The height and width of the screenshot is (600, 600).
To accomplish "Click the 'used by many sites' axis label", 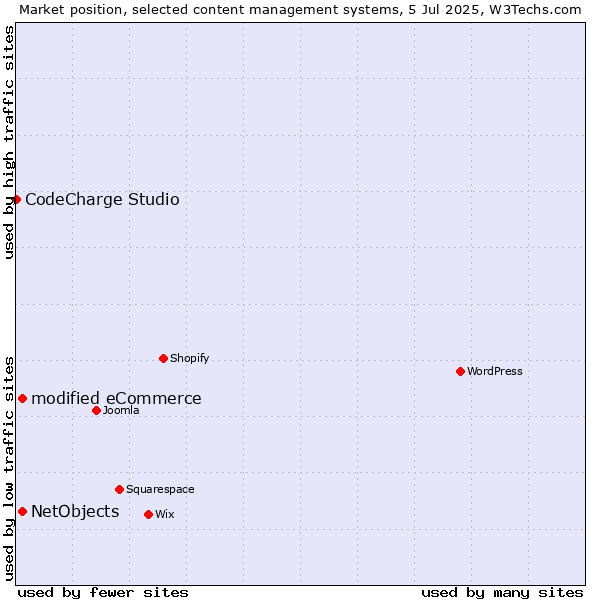I will (x=502, y=593).
